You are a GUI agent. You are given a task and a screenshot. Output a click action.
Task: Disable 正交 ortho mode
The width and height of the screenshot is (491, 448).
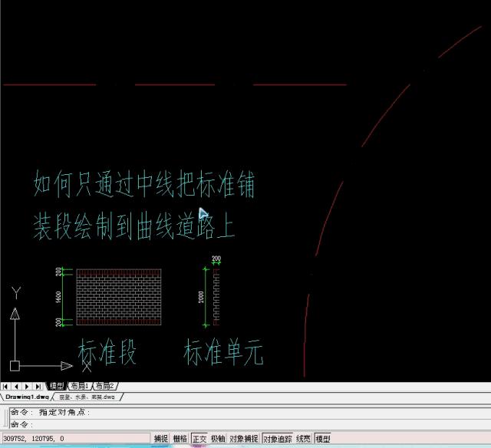(199, 439)
